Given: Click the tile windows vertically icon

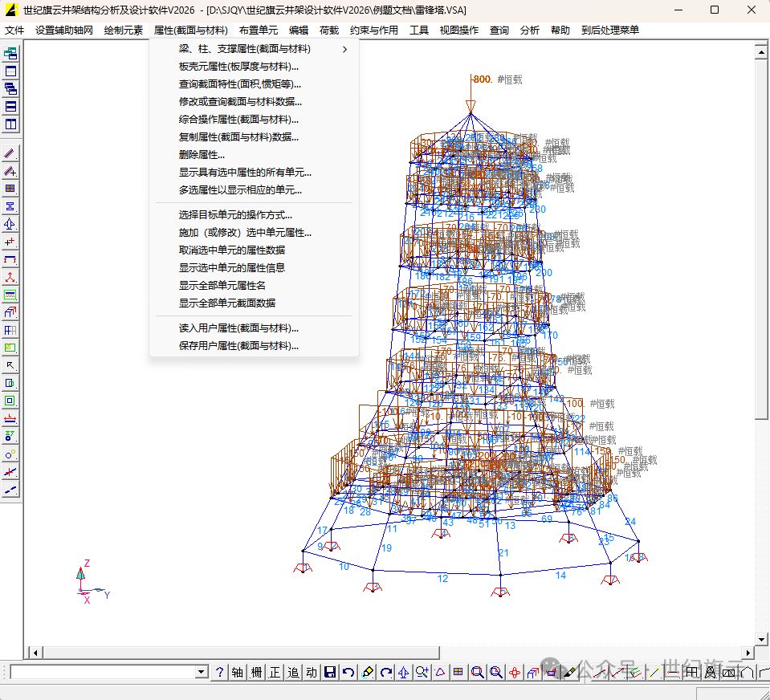Looking at the screenshot, I should (x=10, y=124).
